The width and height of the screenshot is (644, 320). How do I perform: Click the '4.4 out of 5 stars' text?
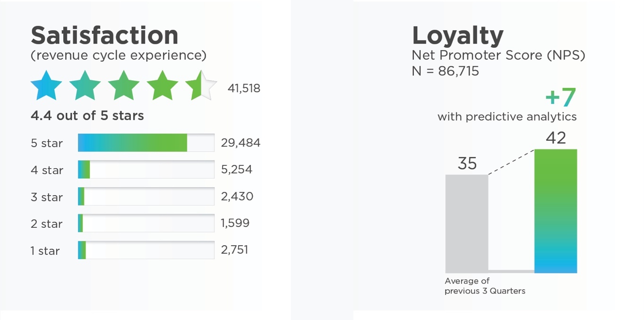coord(87,116)
